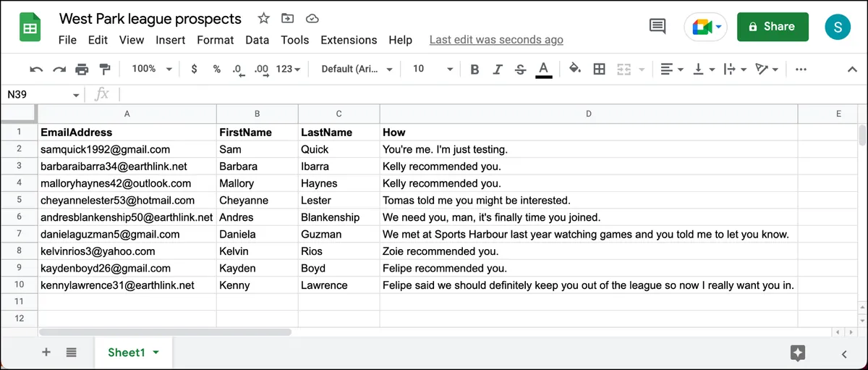The width and height of the screenshot is (868, 370).
Task: Show more toolbar options
Action: 801,70
